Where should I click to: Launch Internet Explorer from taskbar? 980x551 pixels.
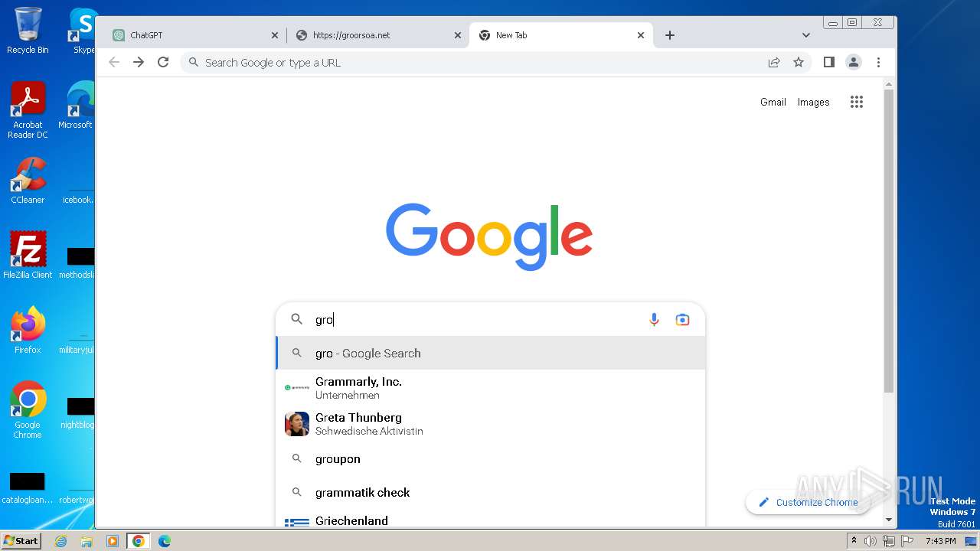(61, 541)
